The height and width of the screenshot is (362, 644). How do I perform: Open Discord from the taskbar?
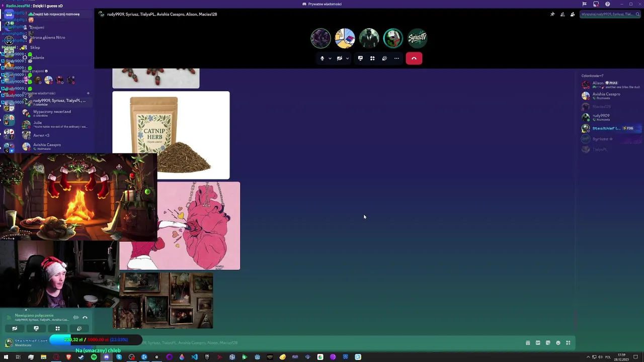[106, 357]
